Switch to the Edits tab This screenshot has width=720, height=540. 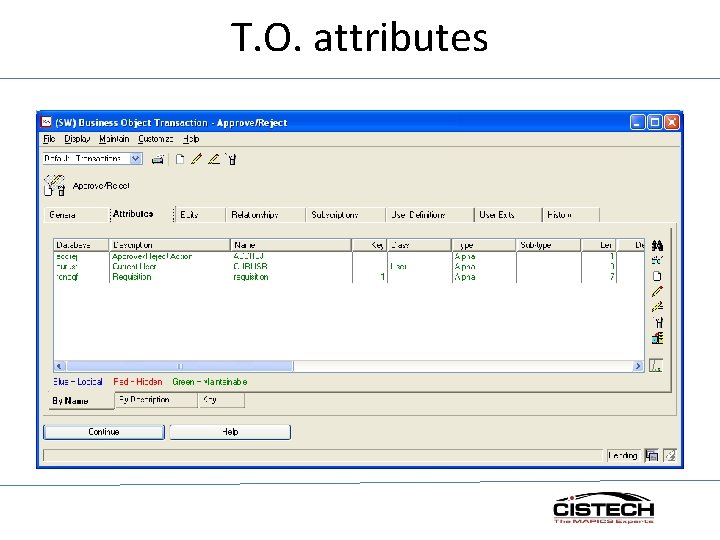[200, 215]
